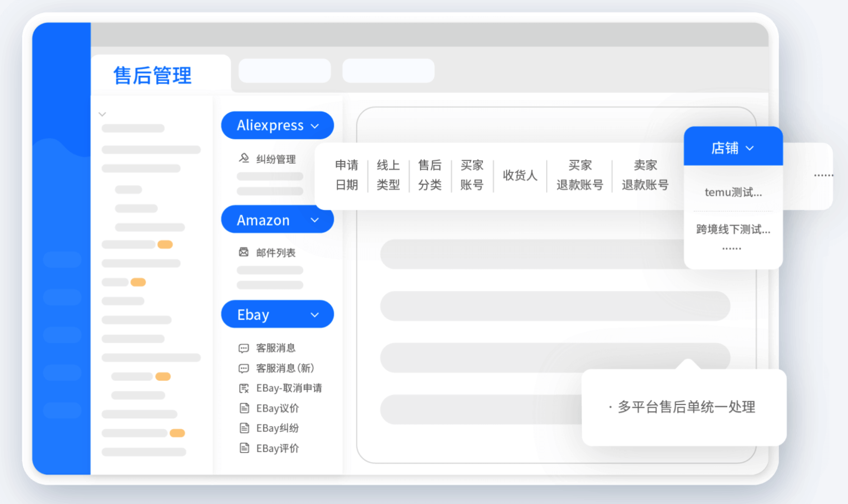
Task: Click the 申请日期 column header
Action: (x=347, y=175)
